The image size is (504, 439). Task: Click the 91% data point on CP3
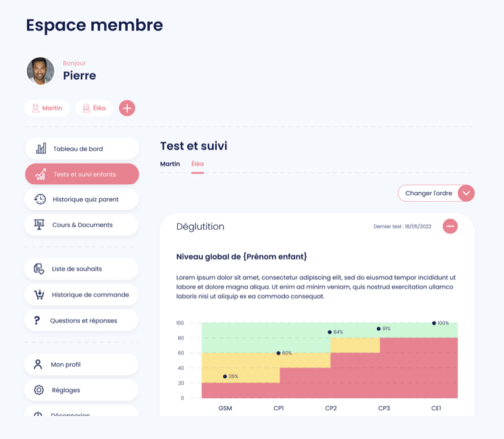pyautogui.click(x=379, y=328)
